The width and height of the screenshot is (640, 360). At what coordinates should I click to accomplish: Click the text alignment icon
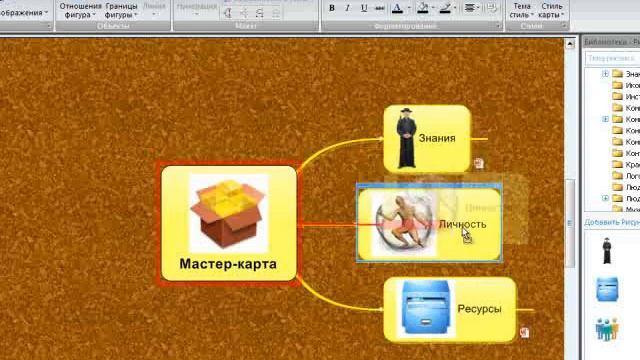[x=469, y=8]
